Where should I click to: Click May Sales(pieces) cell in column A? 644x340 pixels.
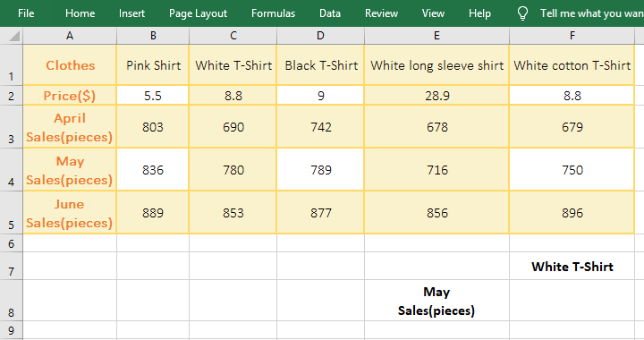point(70,170)
